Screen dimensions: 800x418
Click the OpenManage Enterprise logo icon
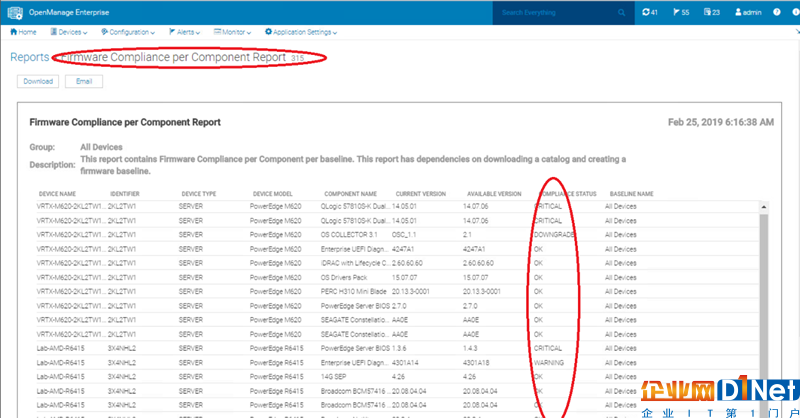pyautogui.click(x=15, y=12)
